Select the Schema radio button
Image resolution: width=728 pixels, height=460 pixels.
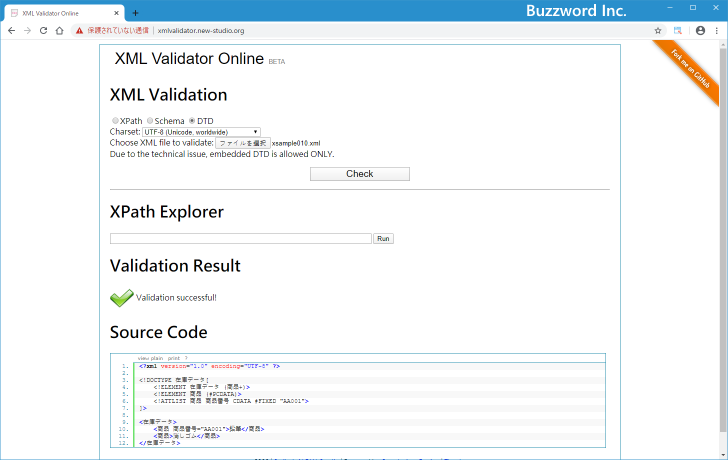(149, 121)
